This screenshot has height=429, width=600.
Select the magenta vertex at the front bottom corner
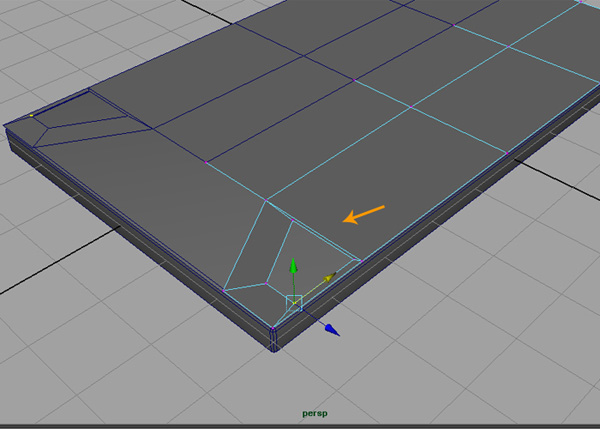(273, 329)
